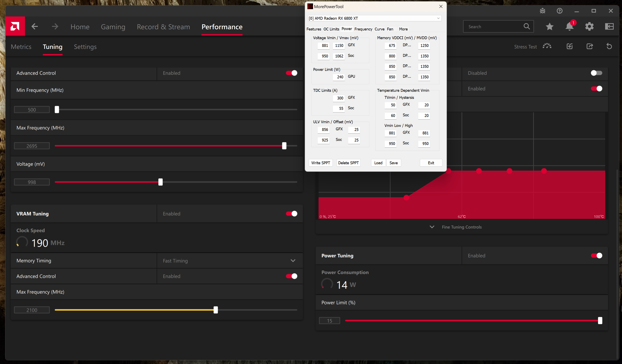Screen dimensions: 622x364
Task: Open the bug report tool
Action: (x=542, y=11)
